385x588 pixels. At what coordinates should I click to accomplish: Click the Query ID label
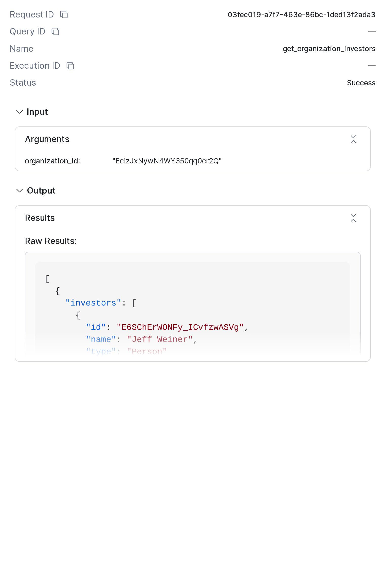27,32
